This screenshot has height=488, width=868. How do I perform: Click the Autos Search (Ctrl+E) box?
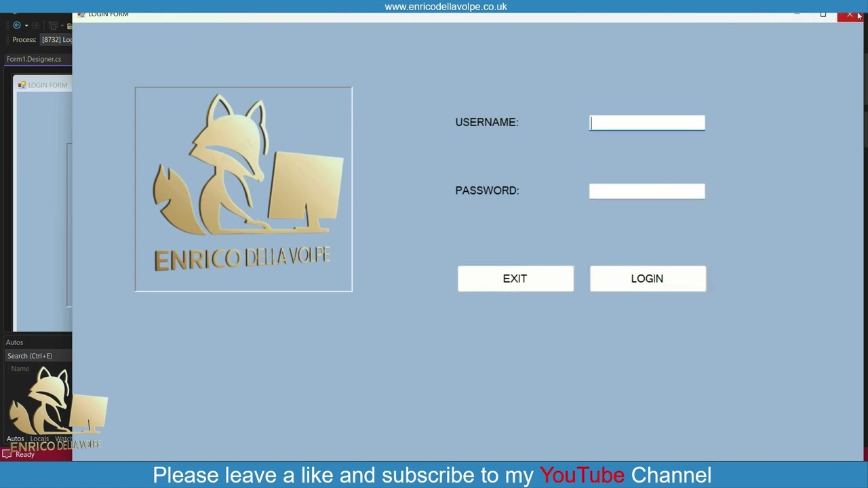coord(38,356)
